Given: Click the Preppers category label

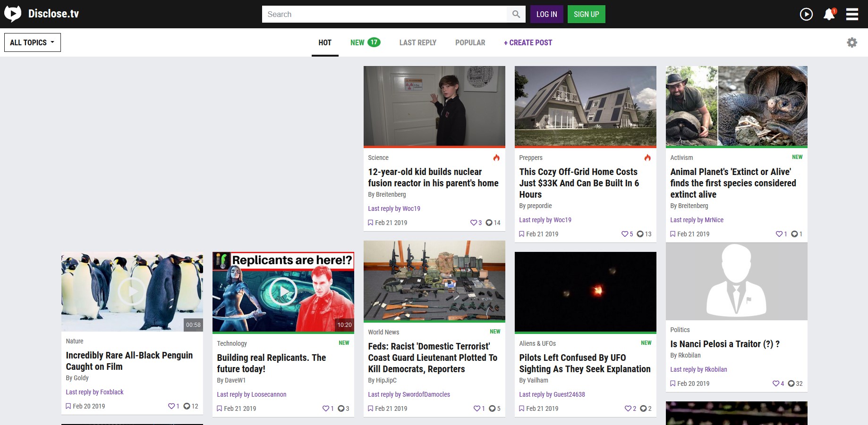Looking at the screenshot, I should pyautogui.click(x=531, y=158).
